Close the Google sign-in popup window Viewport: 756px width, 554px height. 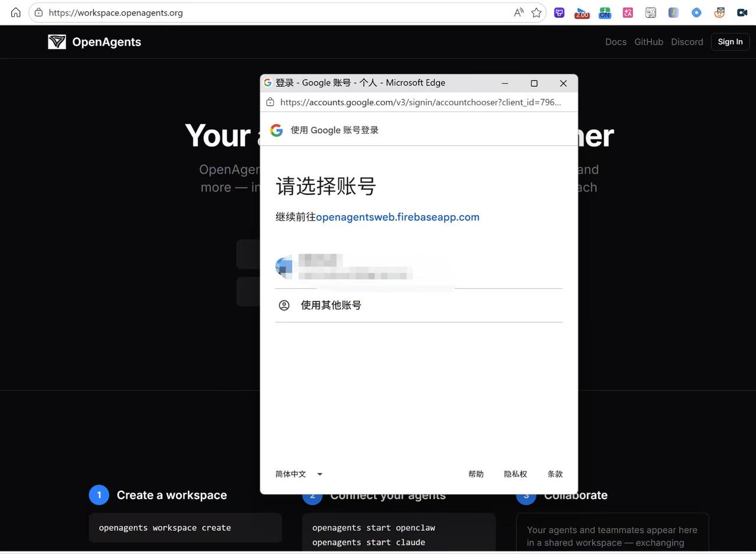click(x=563, y=83)
